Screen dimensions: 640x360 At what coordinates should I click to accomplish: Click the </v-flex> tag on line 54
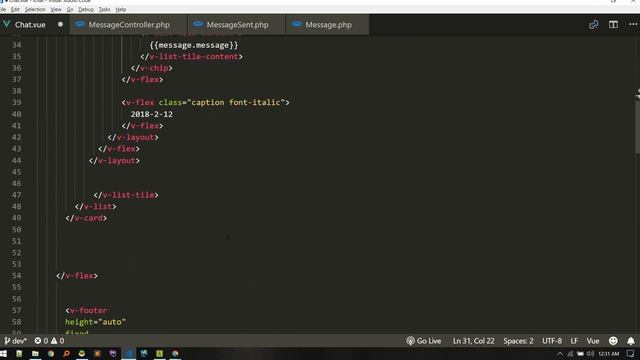point(77,276)
